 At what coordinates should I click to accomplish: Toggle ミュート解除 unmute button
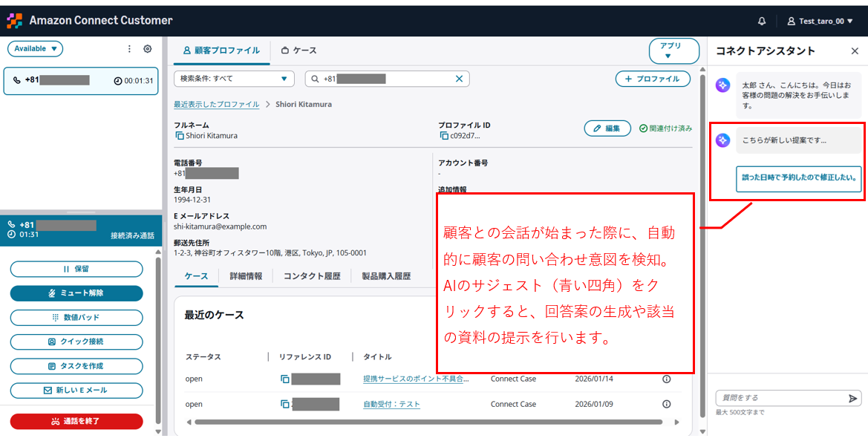click(76, 293)
